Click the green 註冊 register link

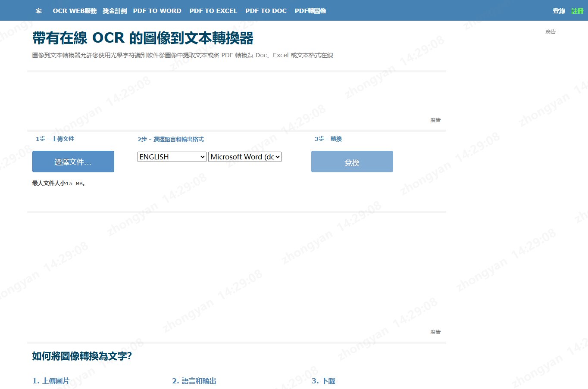(x=577, y=11)
